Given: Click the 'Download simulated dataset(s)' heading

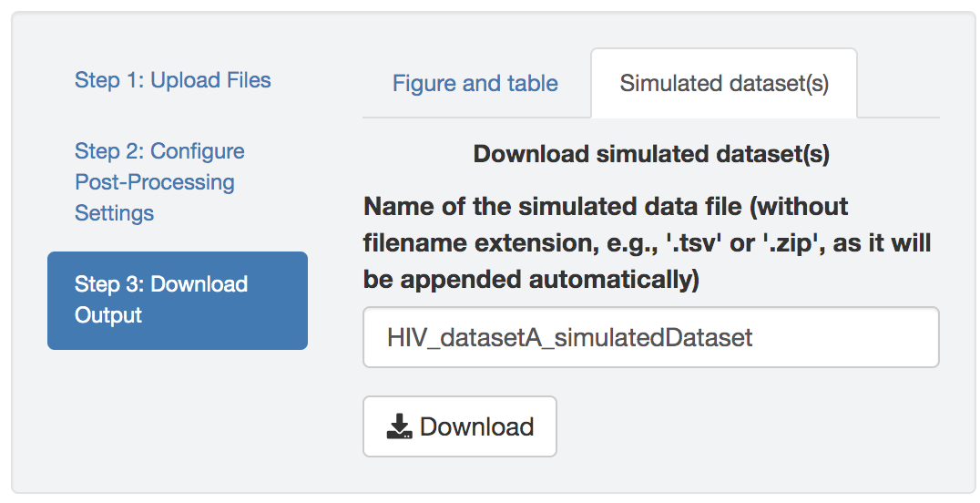Looking at the screenshot, I should coord(650,154).
